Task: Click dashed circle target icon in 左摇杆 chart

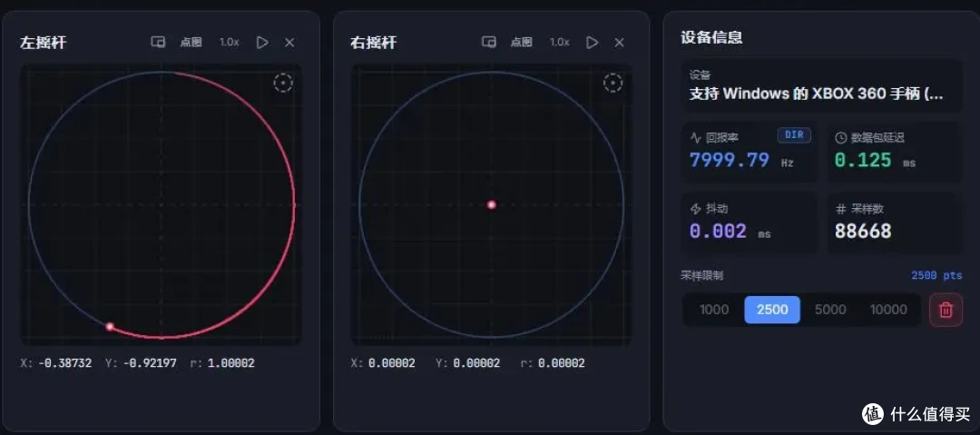Action: 283,83
